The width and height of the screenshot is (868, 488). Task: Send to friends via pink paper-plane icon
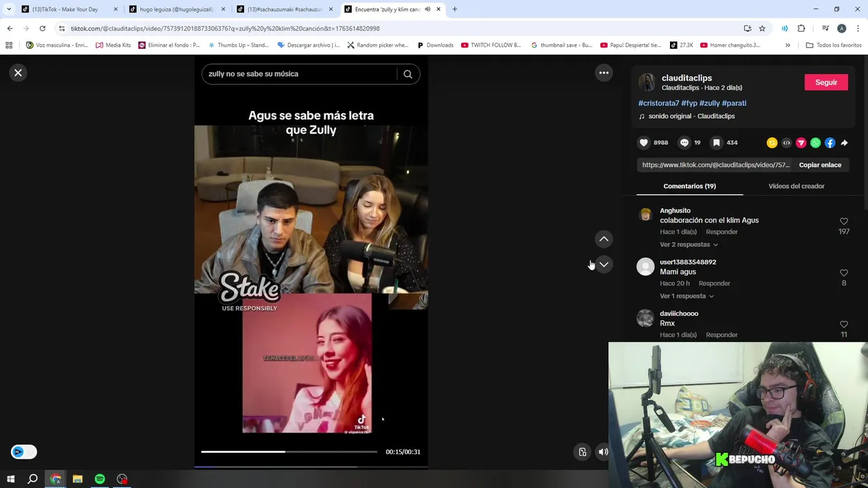tap(801, 143)
